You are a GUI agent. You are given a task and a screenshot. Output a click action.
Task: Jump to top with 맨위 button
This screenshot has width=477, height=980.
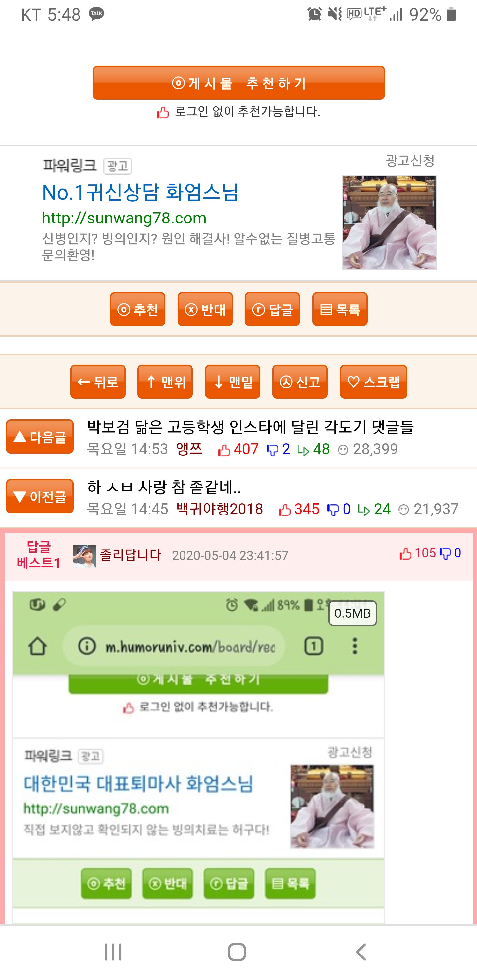click(165, 382)
